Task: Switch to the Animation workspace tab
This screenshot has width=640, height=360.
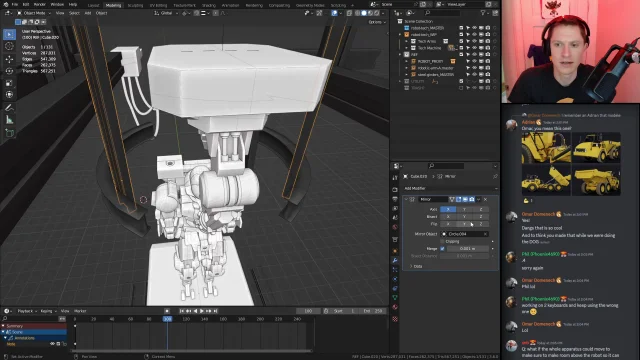Action: pos(230,5)
